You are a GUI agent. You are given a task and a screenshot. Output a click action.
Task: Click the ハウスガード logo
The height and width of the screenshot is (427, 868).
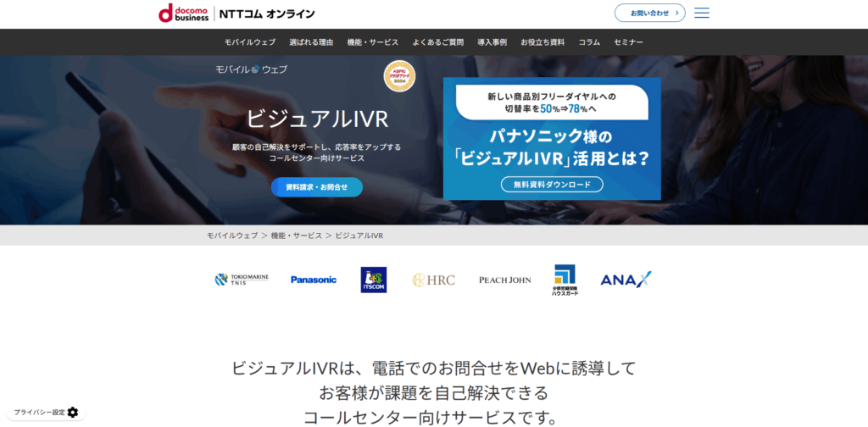pos(565,280)
